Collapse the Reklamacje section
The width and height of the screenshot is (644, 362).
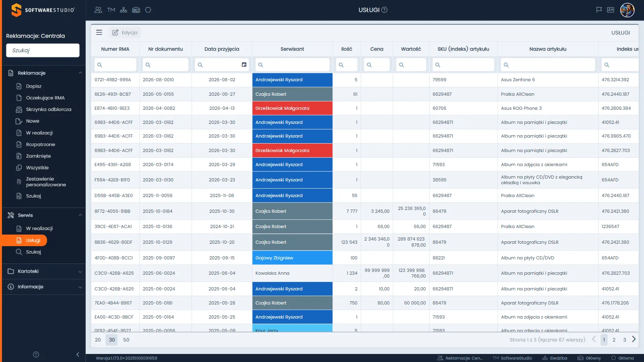pyautogui.click(x=80, y=73)
